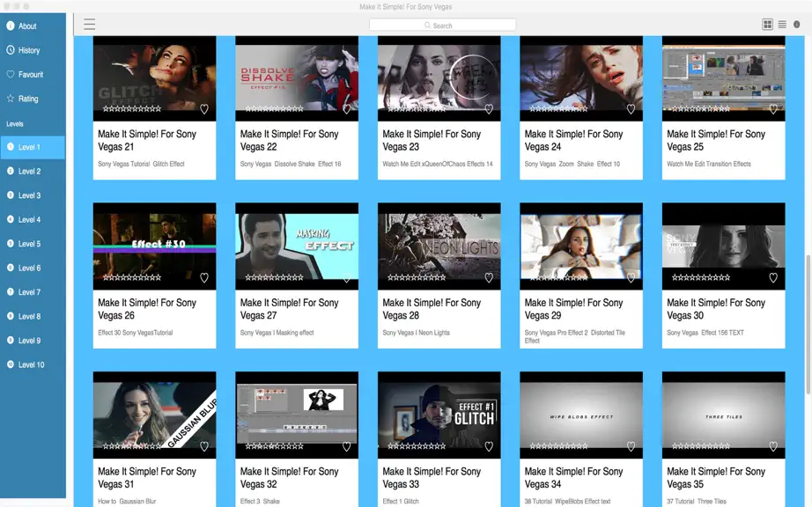Select Level 10 in the levels list
The width and height of the screenshot is (812, 507).
[33, 364]
